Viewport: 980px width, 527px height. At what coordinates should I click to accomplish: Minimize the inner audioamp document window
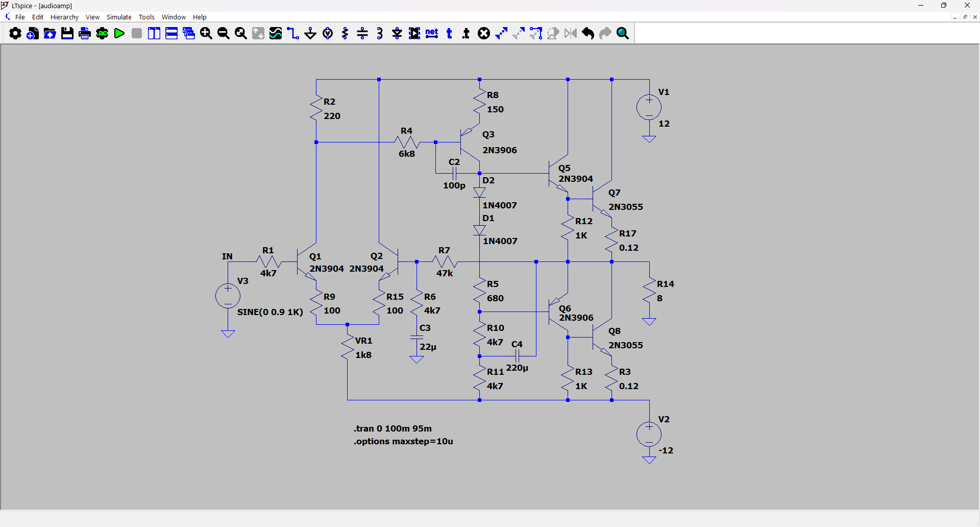click(955, 17)
